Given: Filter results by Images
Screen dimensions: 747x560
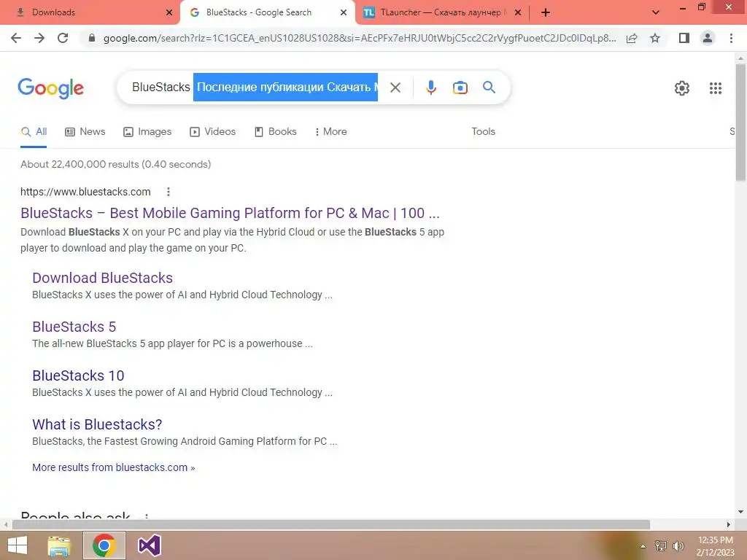Looking at the screenshot, I should [147, 132].
